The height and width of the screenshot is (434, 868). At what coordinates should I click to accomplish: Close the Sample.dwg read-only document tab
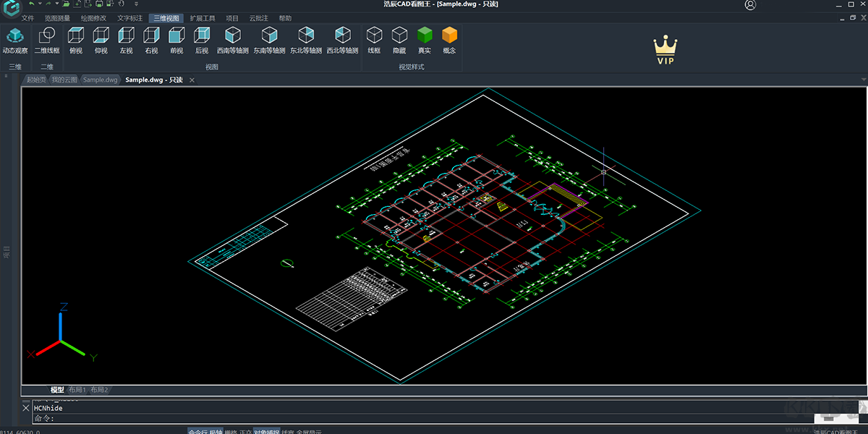tap(192, 80)
